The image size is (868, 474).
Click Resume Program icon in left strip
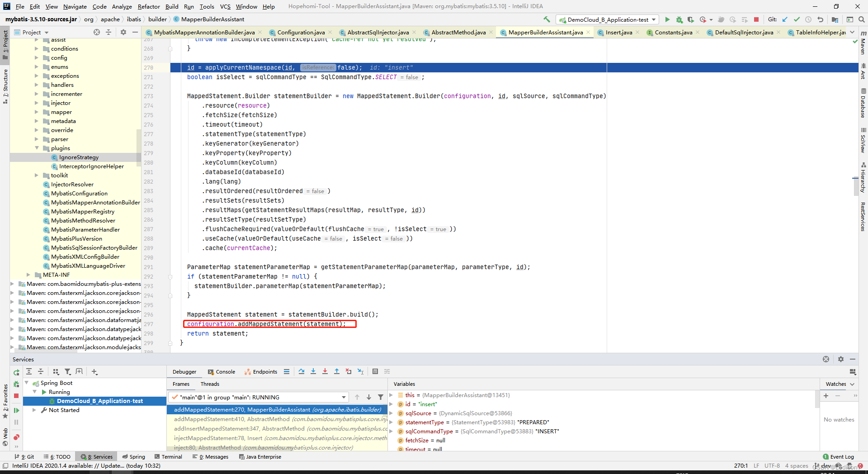16,410
